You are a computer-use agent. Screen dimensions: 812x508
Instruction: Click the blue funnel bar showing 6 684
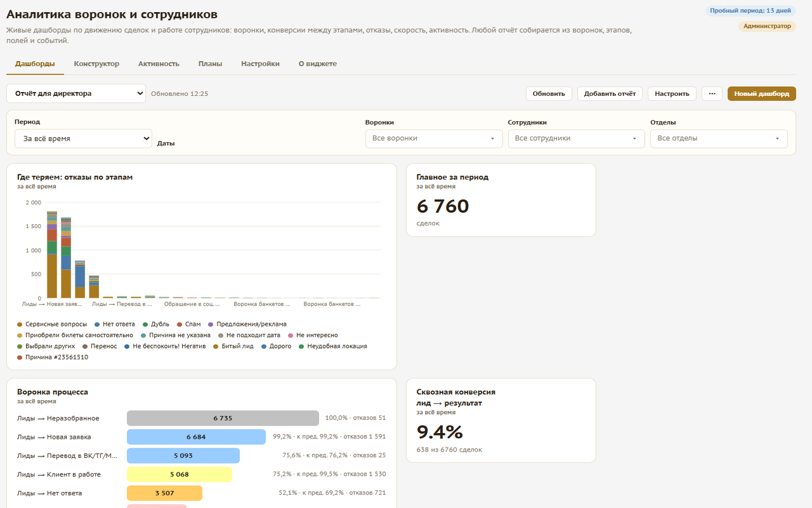[196, 437]
